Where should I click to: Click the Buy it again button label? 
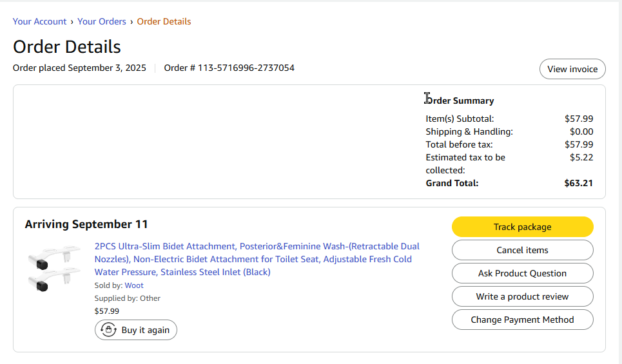(145, 330)
